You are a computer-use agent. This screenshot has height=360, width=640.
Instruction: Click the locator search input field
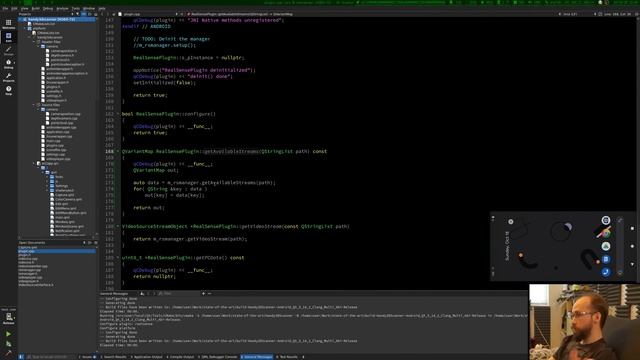pos(51,357)
